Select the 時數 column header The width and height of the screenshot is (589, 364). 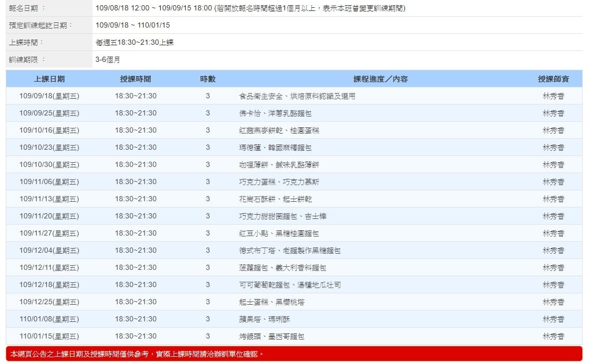207,79
